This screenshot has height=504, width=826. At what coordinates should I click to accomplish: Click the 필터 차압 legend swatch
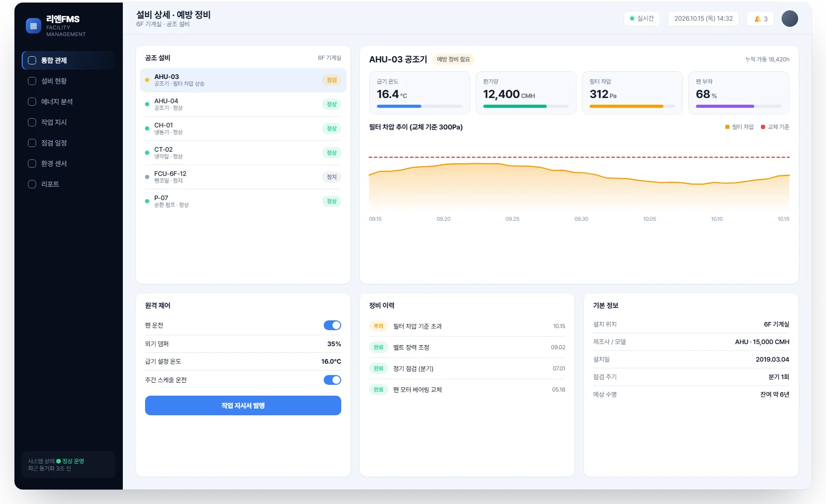(x=727, y=127)
